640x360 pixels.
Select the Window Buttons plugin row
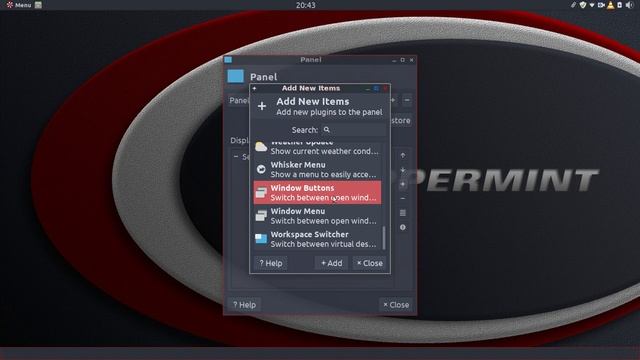click(x=317, y=193)
